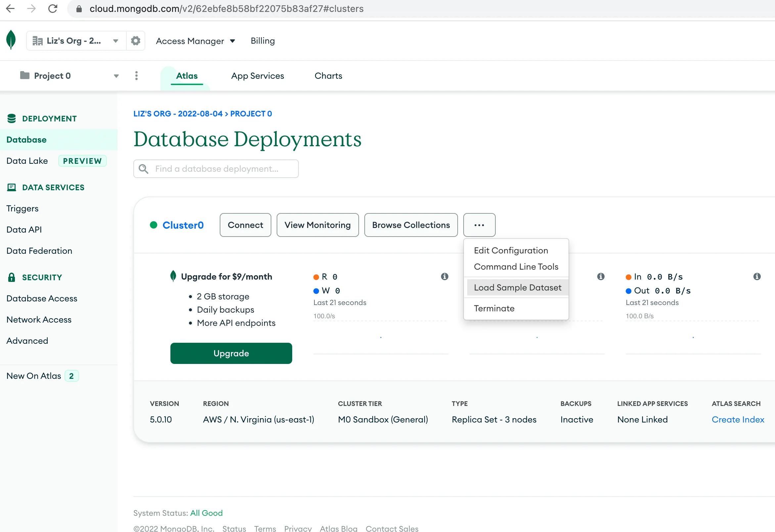Click the Find a database deployment field
The image size is (775, 532).
tap(216, 169)
